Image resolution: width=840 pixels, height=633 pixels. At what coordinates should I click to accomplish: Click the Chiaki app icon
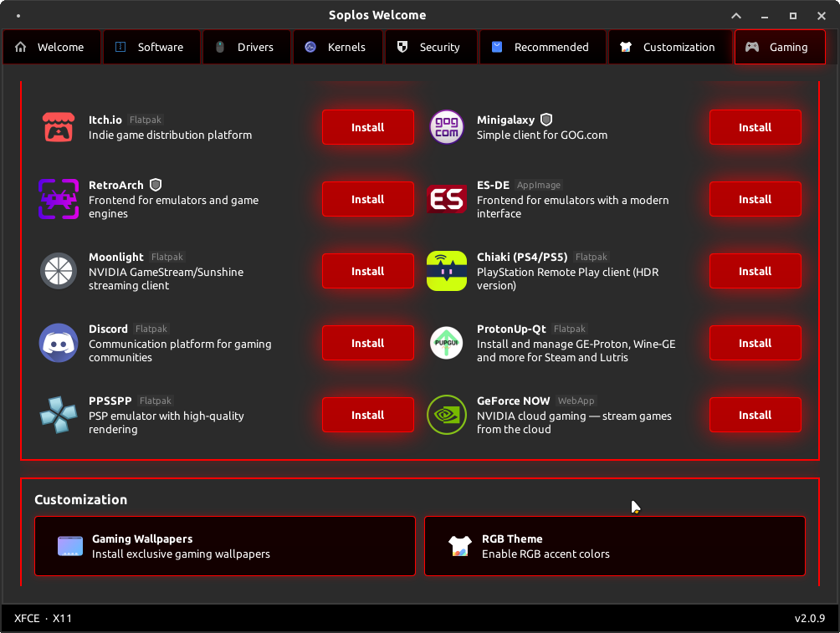pyautogui.click(x=447, y=271)
